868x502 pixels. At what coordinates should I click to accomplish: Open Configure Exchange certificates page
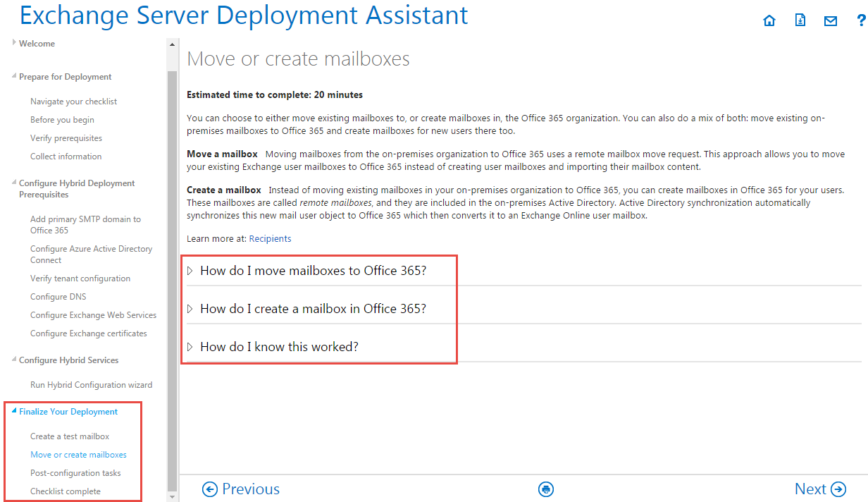(89, 333)
